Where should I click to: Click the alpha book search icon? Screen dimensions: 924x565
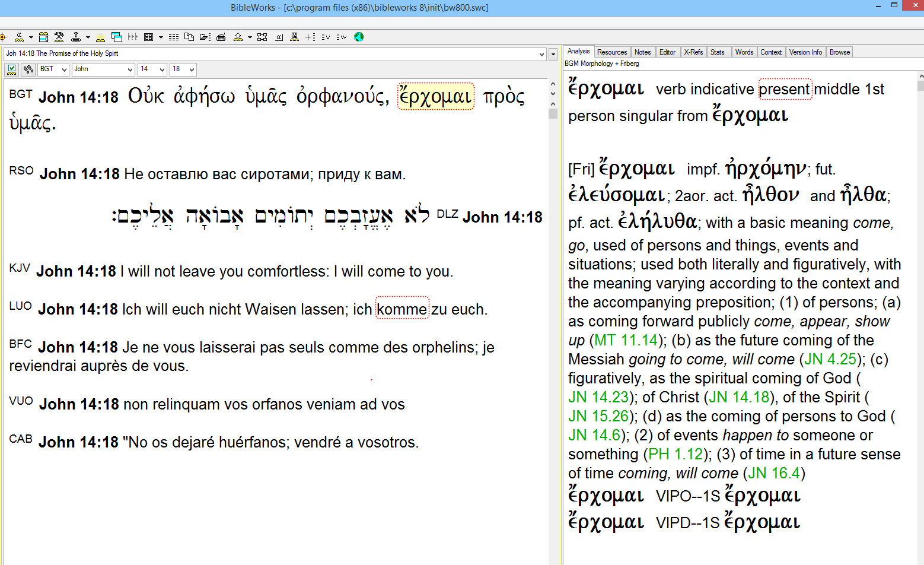(20, 37)
